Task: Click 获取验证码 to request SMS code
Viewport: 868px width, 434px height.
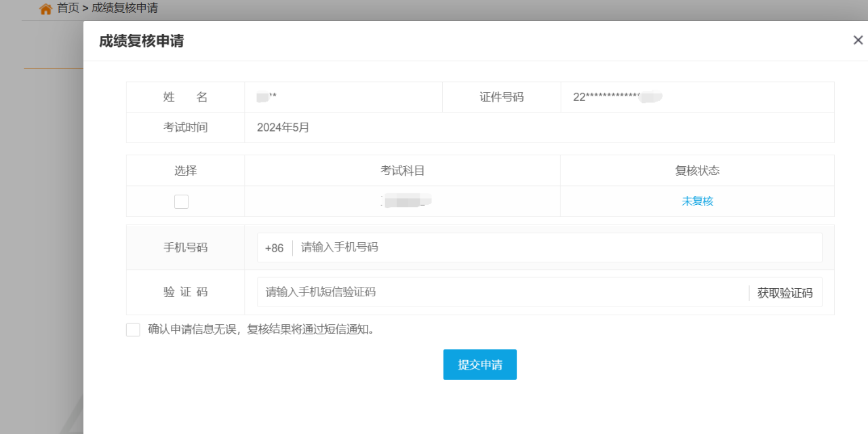Action: tap(785, 293)
